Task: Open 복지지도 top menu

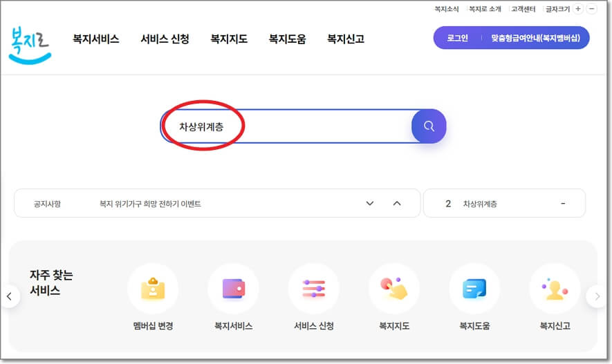Action: pyautogui.click(x=229, y=39)
